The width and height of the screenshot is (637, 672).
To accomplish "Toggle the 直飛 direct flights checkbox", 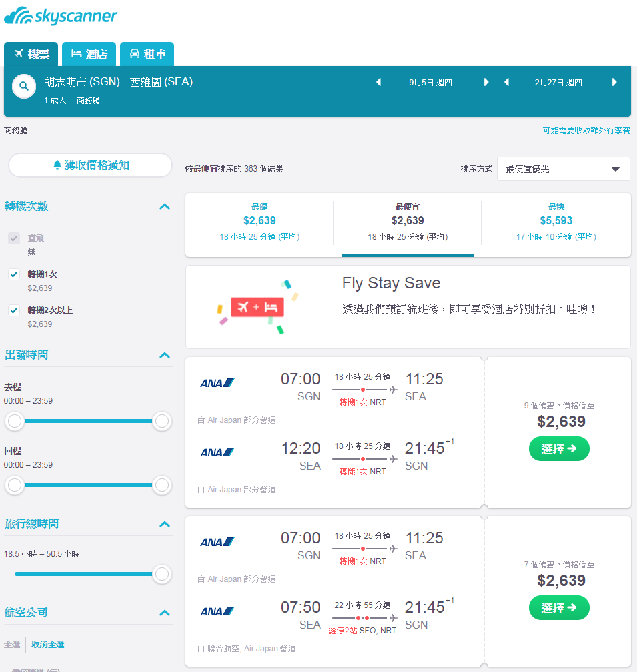I will click(14, 238).
